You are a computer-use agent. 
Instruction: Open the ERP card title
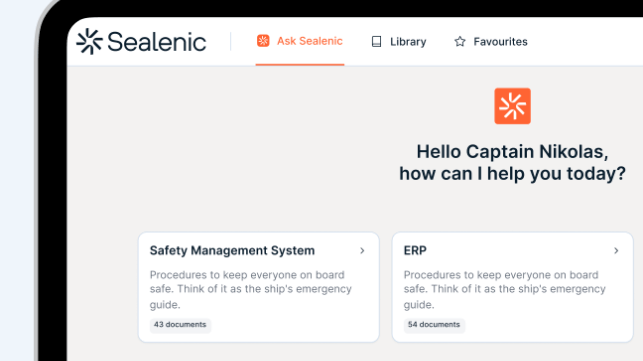pos(415,250)
